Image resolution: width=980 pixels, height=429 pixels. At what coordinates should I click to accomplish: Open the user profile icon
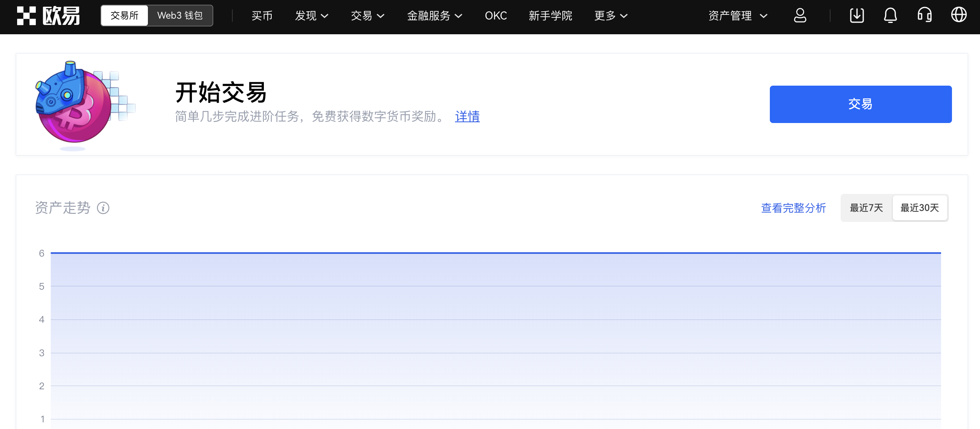click(800, 16)
